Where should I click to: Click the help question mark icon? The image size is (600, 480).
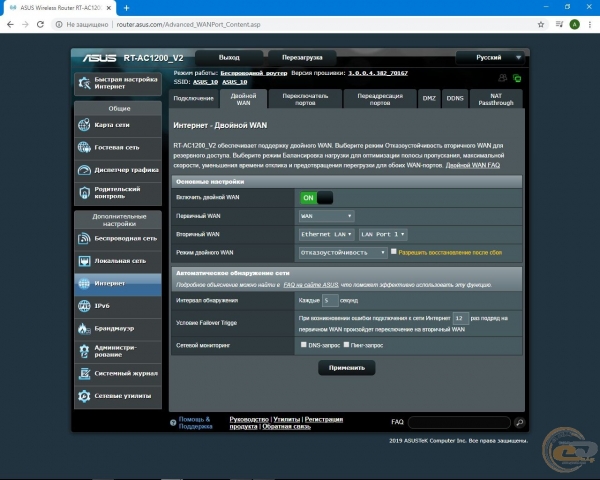173,423
